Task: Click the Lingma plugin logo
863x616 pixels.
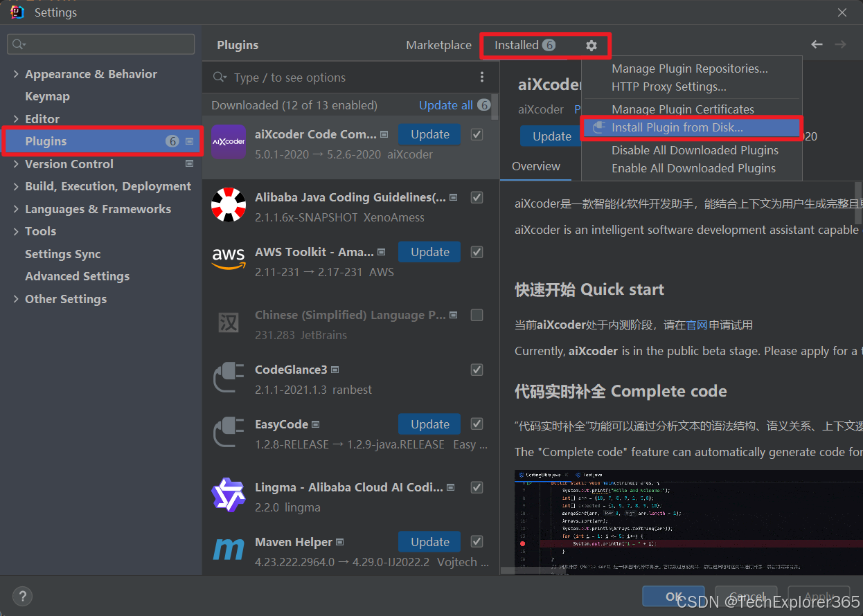Action: point(229,495)
